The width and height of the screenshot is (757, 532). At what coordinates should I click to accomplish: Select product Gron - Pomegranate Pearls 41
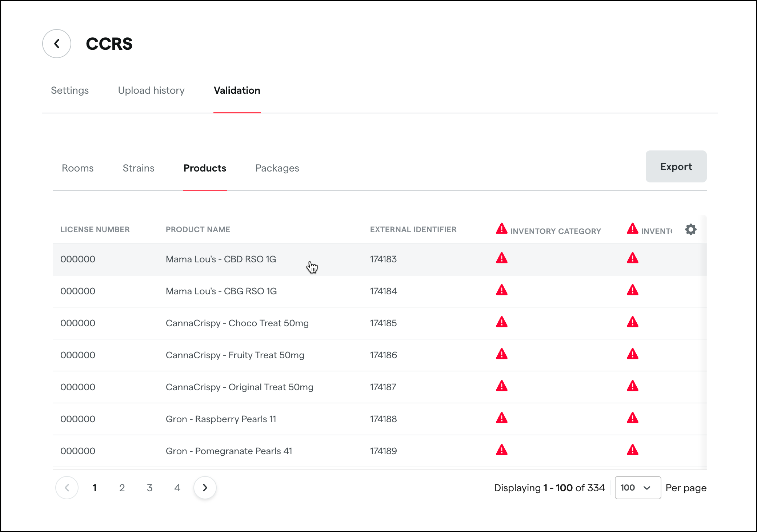click(x=229, y=451)
